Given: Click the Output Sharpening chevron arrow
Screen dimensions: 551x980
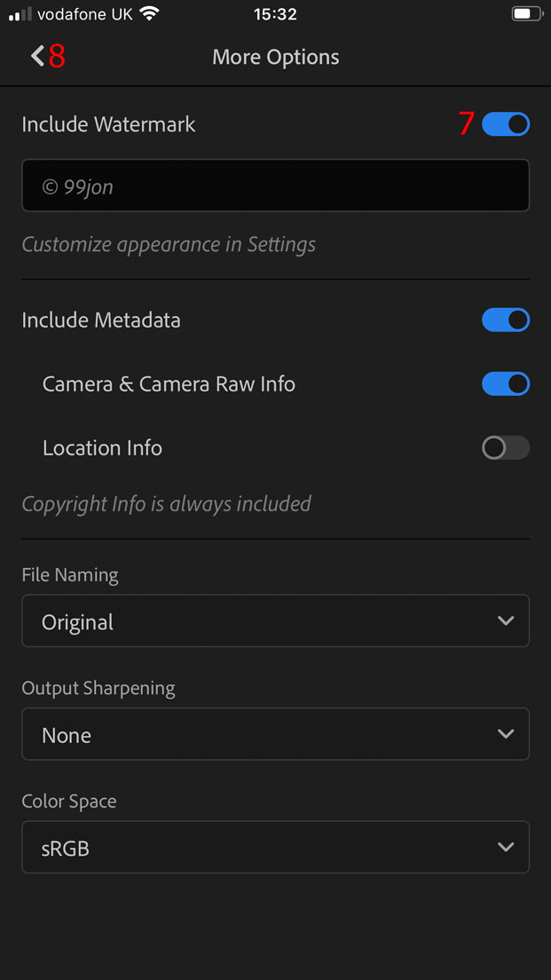Looking at the screenshot, I should tap(506, 734).
